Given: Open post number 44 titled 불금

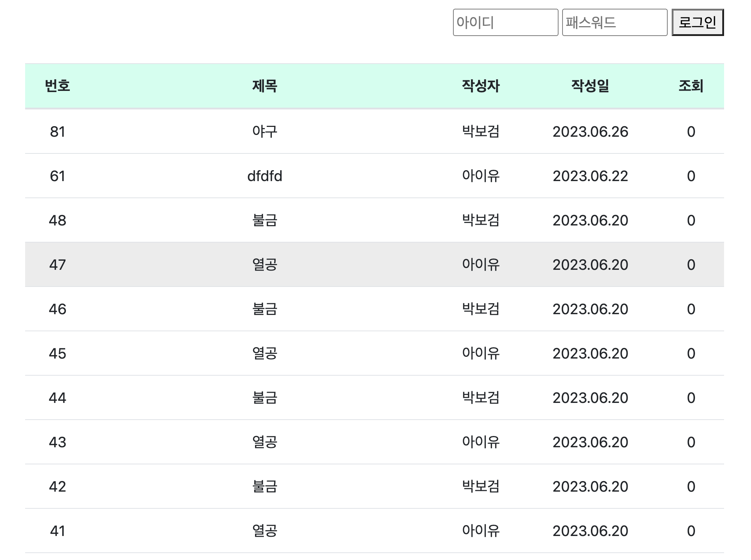Looking at the screenshot, I should 265,398.
